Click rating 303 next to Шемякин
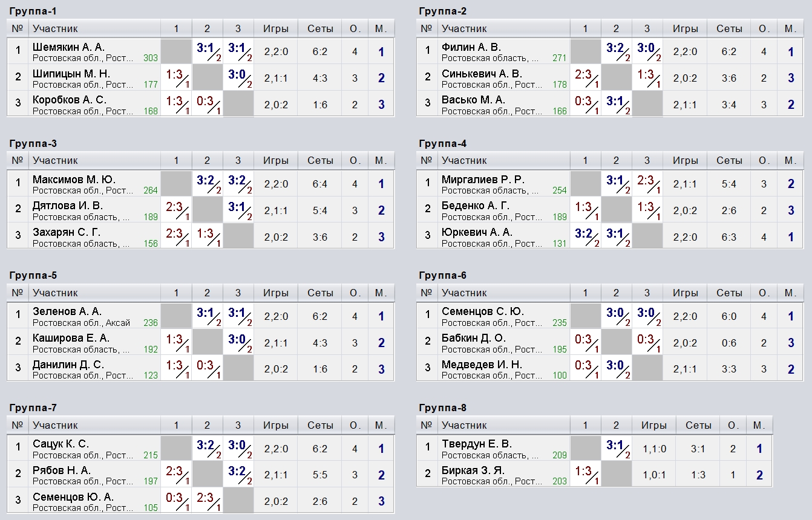812x520 pixels. (151, 58)
